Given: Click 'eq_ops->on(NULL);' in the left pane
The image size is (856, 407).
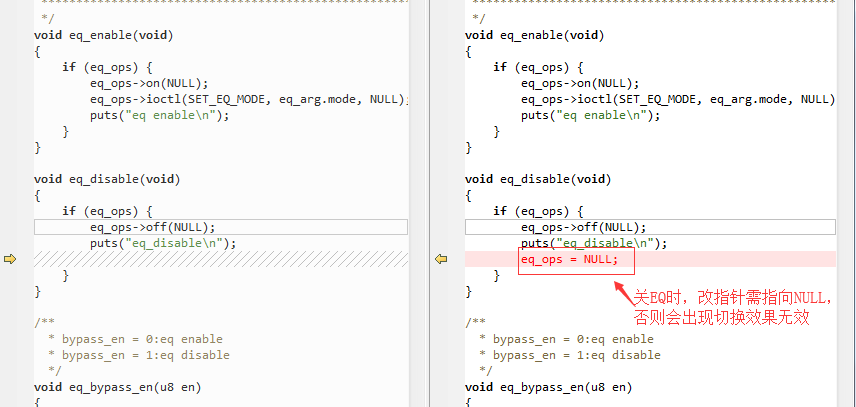Looking at the screenshot, I should 150,83.
